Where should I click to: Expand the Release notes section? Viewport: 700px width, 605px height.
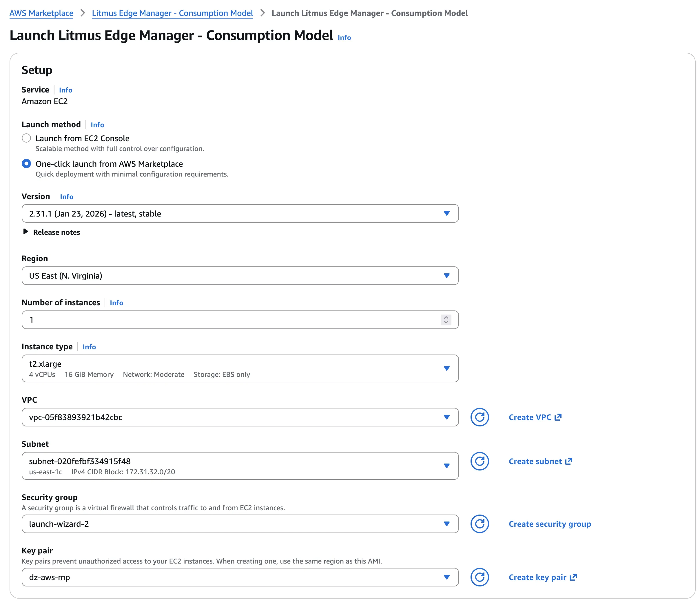51,232
